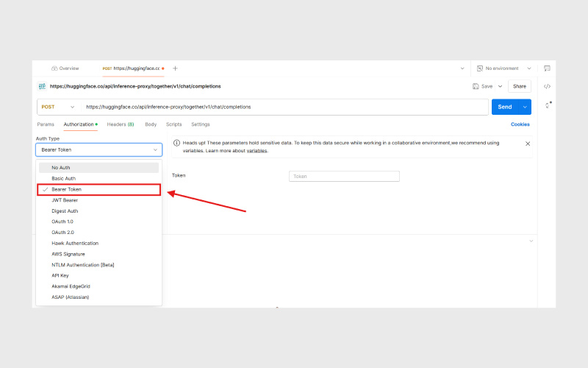Expand the Send button dropdown arrow
The height and width of the screenshot is (368, 588).
(x=524, y=107)
